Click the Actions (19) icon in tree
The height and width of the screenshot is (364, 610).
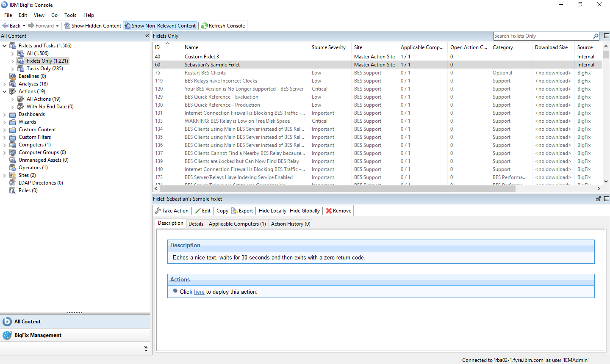[13, 91]
